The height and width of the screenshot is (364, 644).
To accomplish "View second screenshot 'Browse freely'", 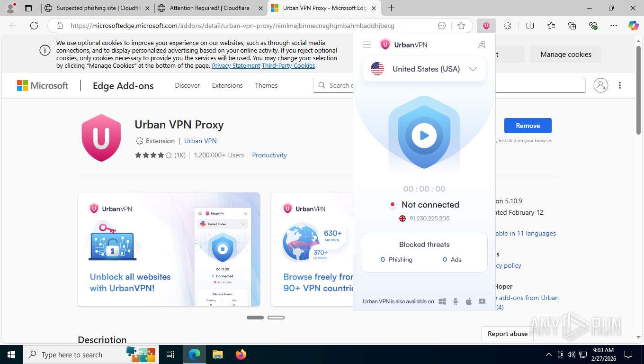I will click(x=312, y=249).
